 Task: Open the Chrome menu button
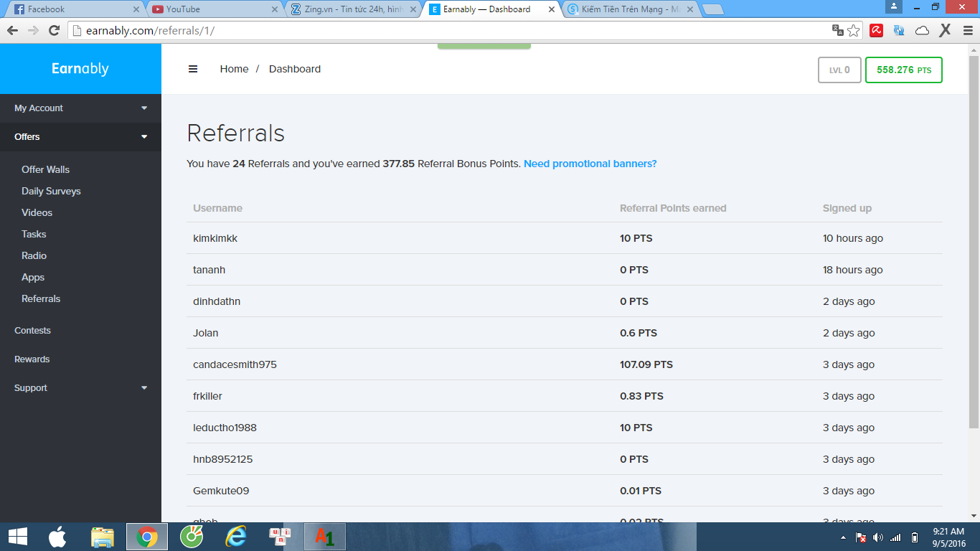click(966, 30)
